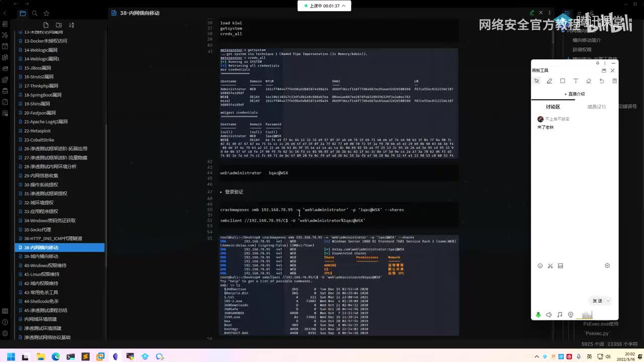644x362 pixels.
Task: Open note 41-Linux权限维持
Action: 42,275
